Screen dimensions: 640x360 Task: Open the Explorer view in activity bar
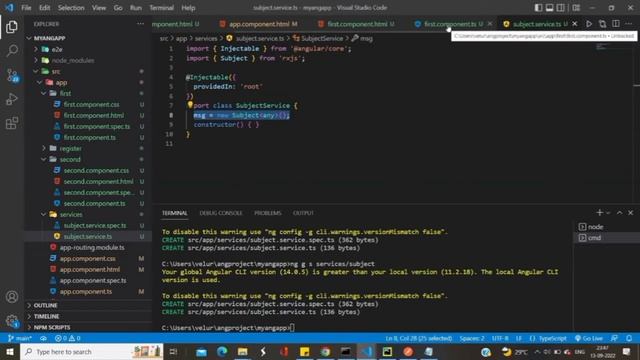[12, 27]
